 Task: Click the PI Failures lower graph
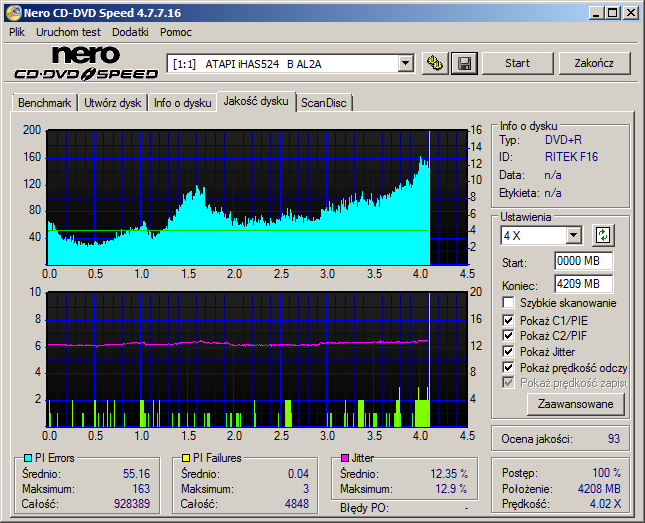[x=258, y=360]
